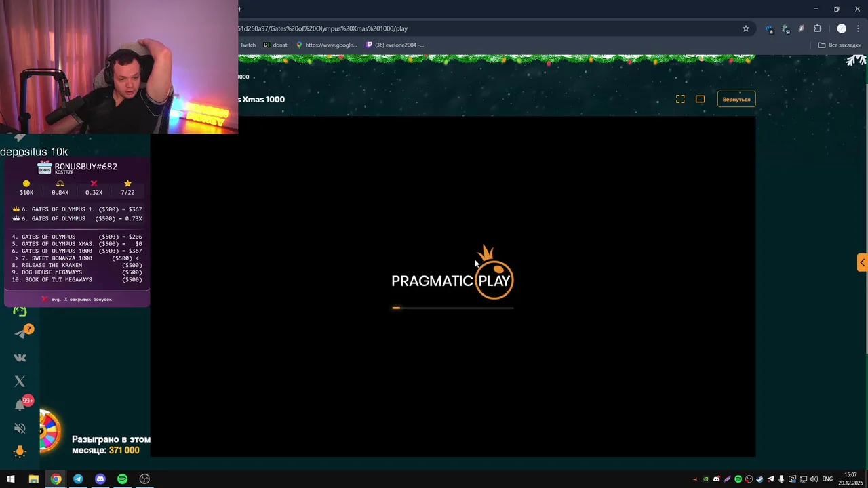Select Dog House Megaways row in the bonus list
This screenshot has height=488, width=868.
(77, 272)
